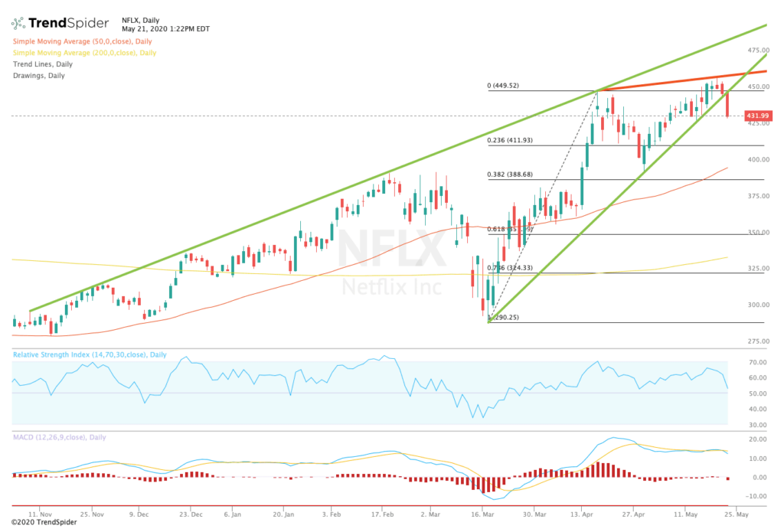784x532 pixels.
Task: Select Fibonacci level 0.786 (324.33) label
Action: pos(510,268)
